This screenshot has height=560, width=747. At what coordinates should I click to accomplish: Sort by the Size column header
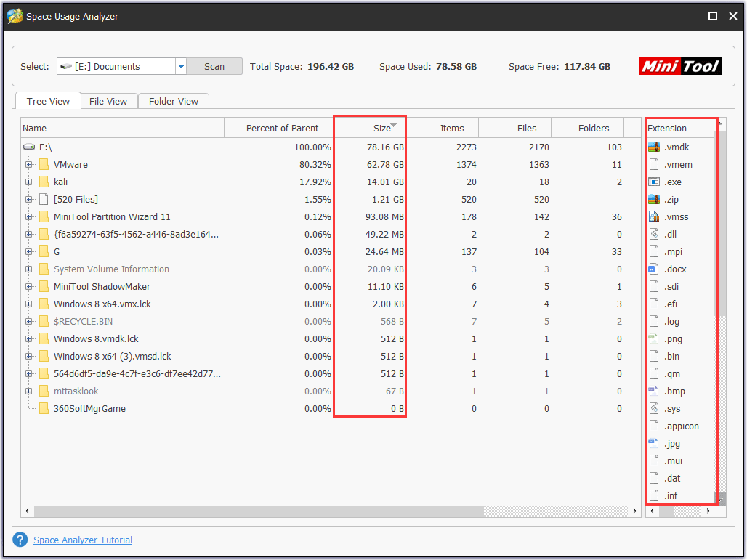click(x=370, y=128)
